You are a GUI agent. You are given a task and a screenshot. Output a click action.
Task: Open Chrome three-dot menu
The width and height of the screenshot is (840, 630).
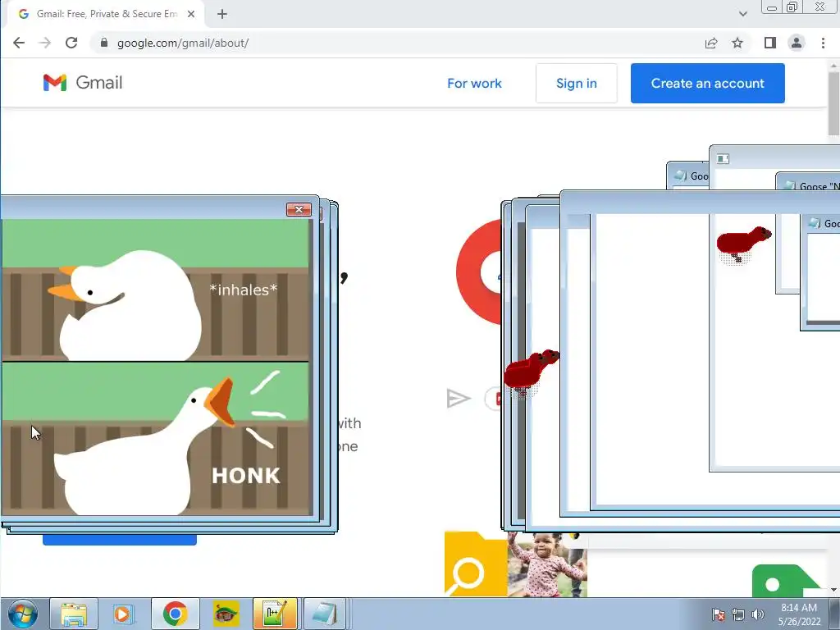824,43
